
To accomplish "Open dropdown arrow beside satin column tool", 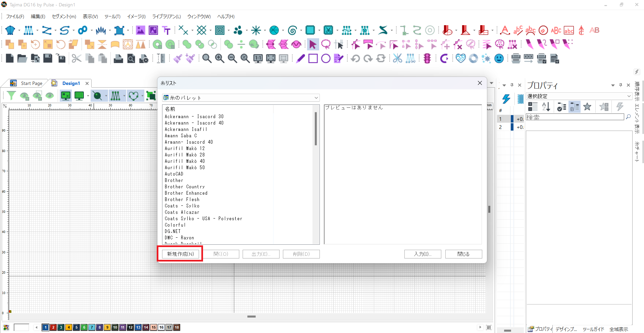I will coord(37,31).
